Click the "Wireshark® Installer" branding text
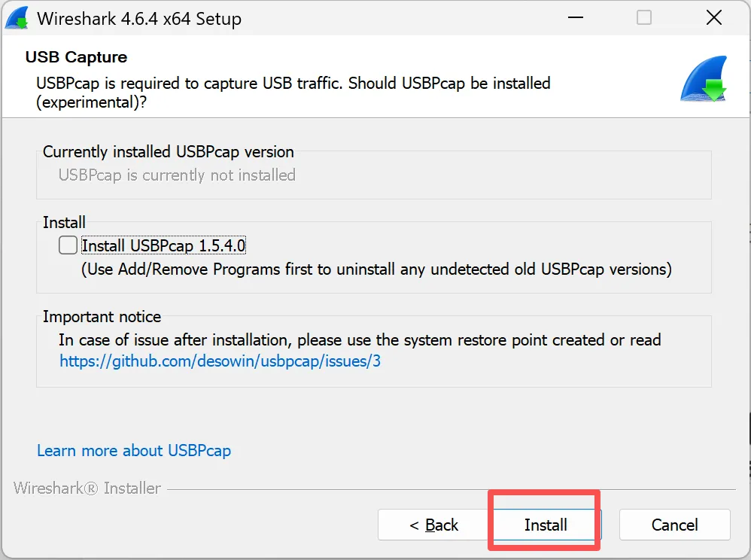 tap(87, 488)
